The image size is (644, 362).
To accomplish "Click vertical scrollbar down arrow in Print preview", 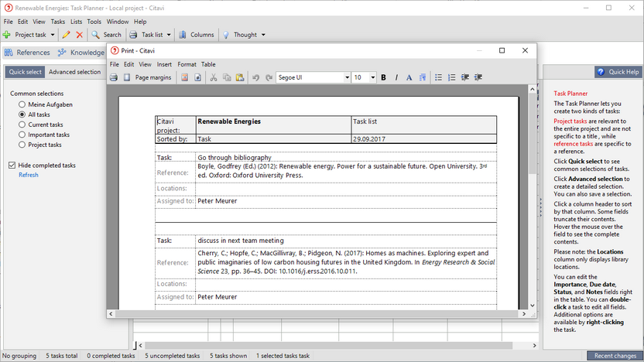I will coord(533,306).
